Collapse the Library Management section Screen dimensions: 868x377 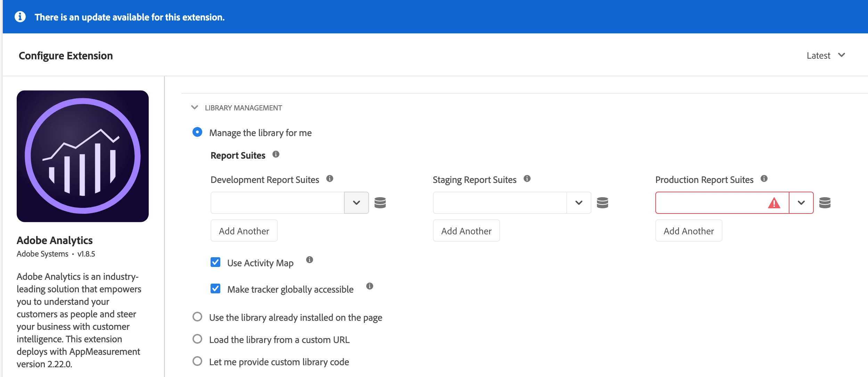pos(195,108)
